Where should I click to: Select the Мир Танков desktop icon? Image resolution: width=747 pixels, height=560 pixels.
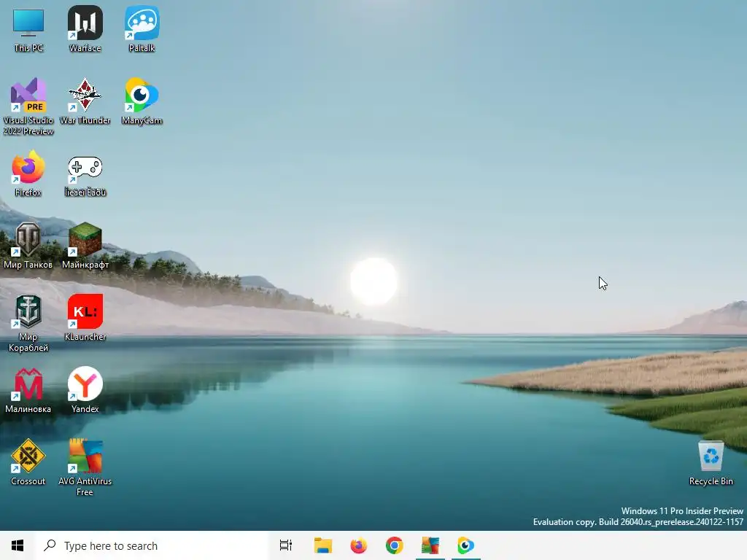coord(28,246)
